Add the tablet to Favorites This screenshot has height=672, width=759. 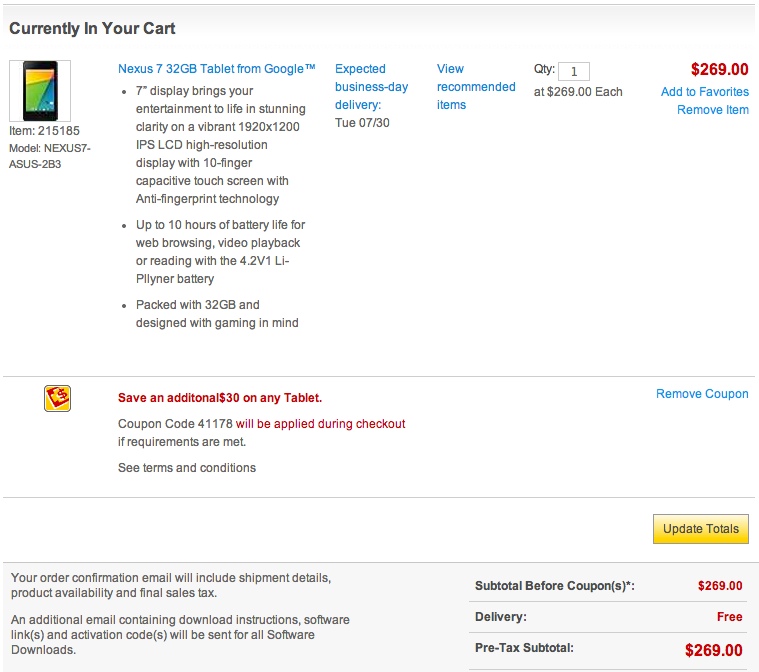coord(704,92)
